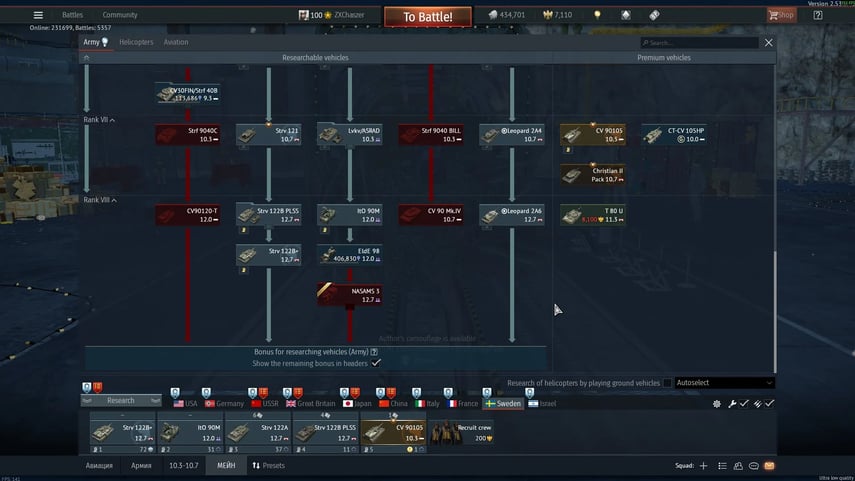
Task: Collapse the Rank VII section
Action: click(x=98, y=120)
